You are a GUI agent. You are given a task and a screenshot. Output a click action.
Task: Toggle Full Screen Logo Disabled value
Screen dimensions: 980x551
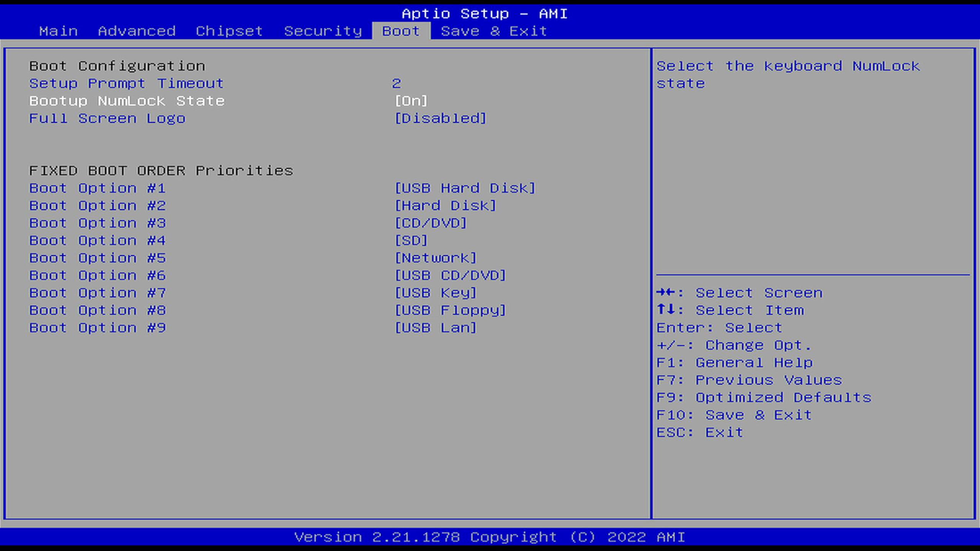point(440,119)
